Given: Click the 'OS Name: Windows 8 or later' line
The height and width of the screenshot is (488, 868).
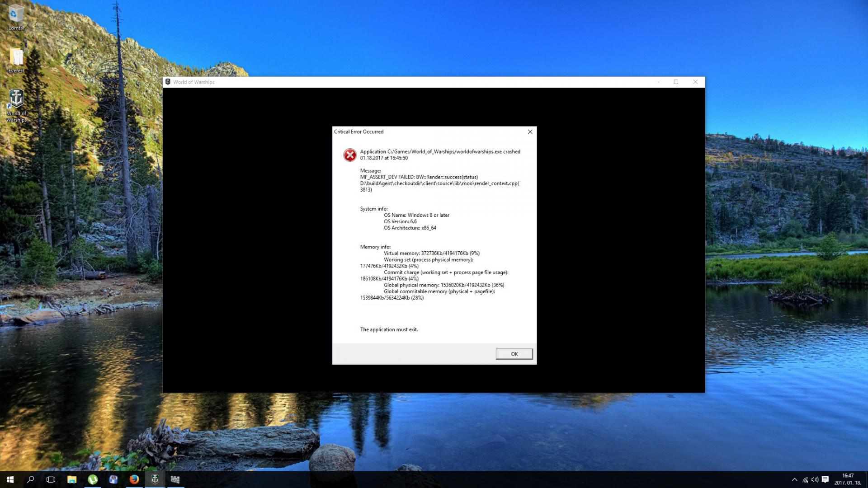Looking at the screenshot, I should 416,215.
